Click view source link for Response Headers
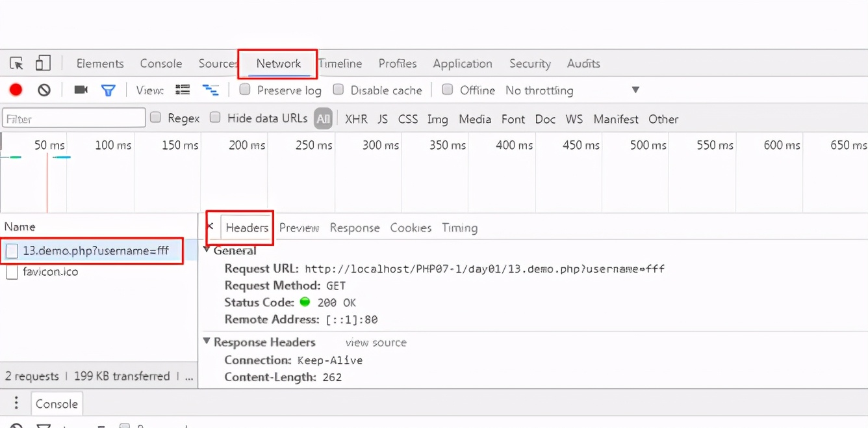 pyautogui.click(x=376, y=342)
